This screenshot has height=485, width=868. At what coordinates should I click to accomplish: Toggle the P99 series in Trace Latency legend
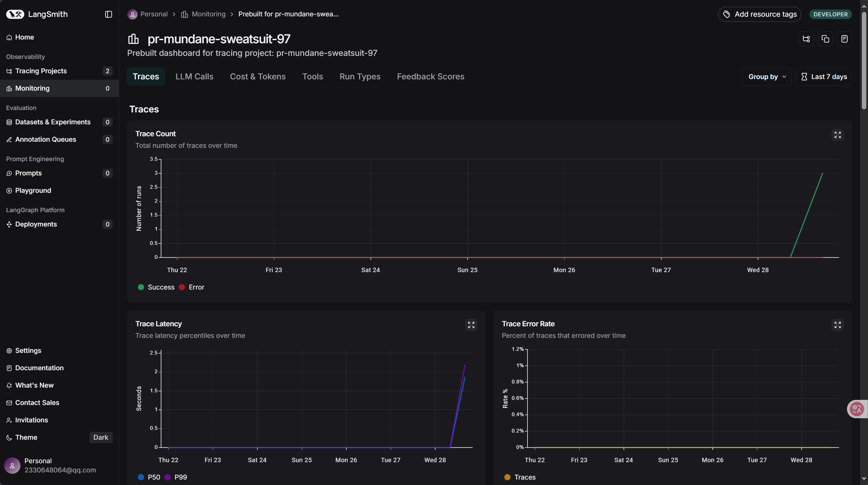pyautogui.click(x=176, y=477)
